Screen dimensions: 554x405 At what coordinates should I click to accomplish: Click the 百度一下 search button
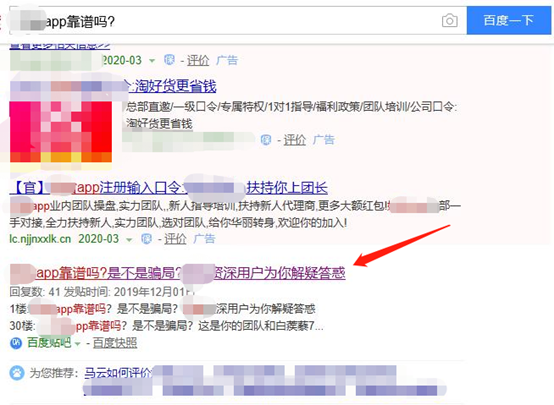tap(509, 20)
